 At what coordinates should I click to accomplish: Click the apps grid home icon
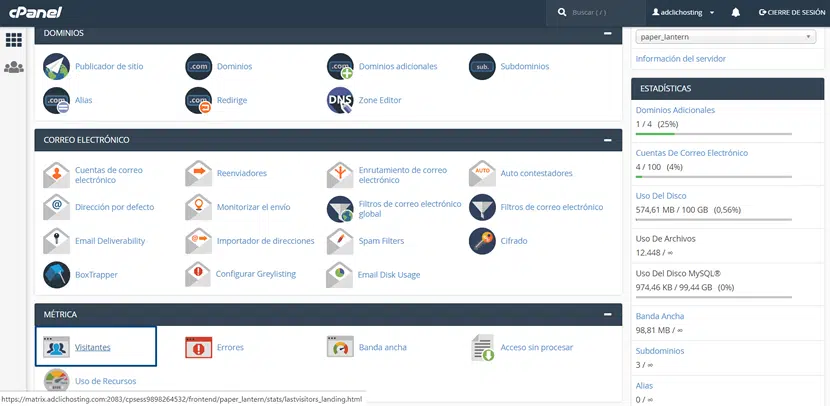coord(14,40)
